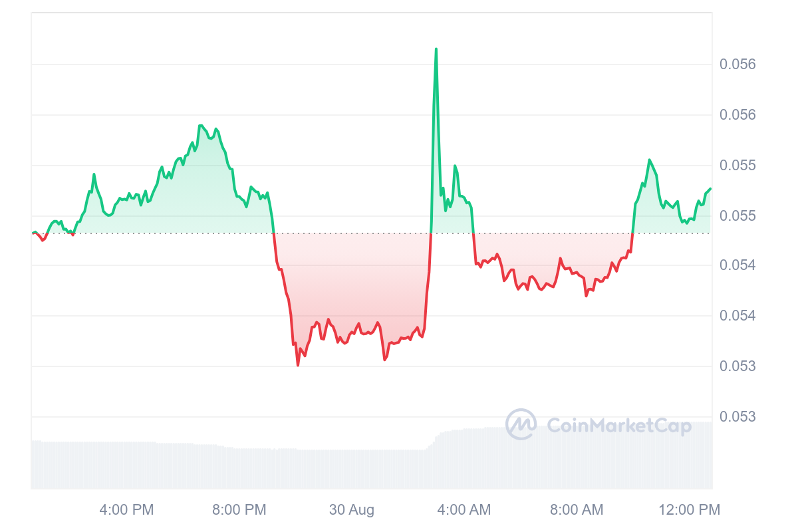Click the bottommost 0.053 price axis label
The image size is (798, 532).
(737, 417)
